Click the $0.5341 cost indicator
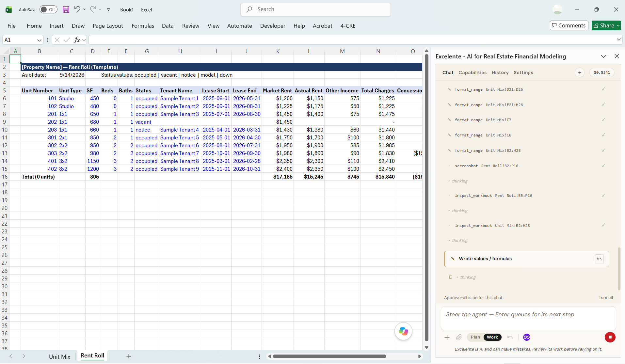The height and width of the screenshot is (364, 625). coord(601,72)
